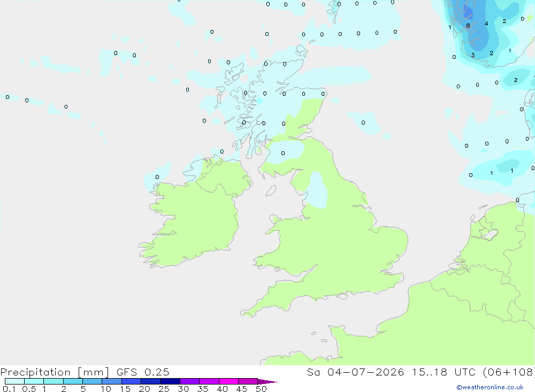Click the '(06+108)' forecast run label
Screen dimensions: 535x392
[x=509, y=372]
